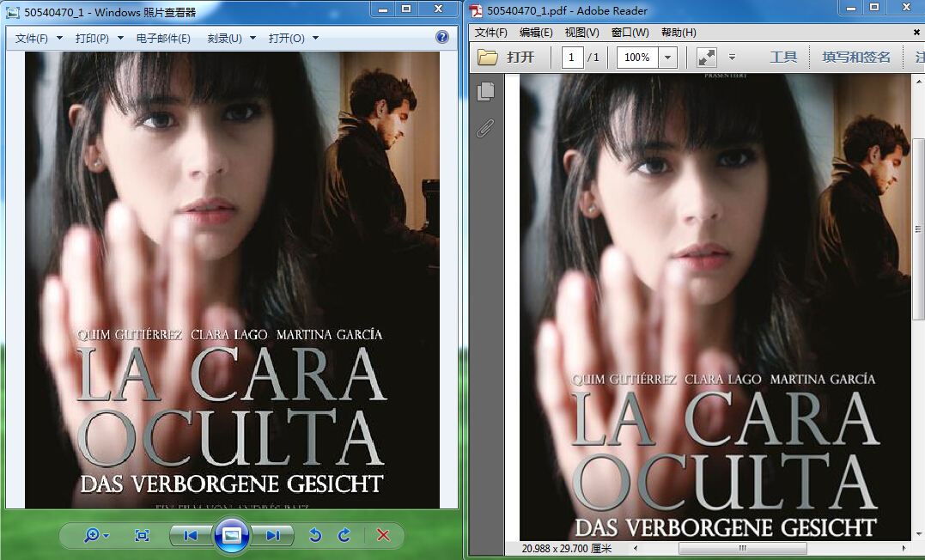Start the slideshow in Photo Viewer
This screenshot has width=925, height=560.
coord(231,535)
